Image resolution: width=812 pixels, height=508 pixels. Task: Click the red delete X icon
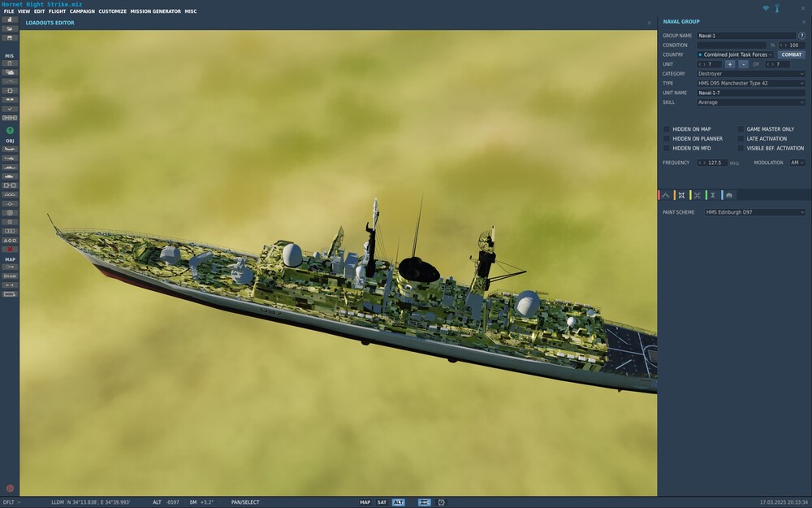10,250
